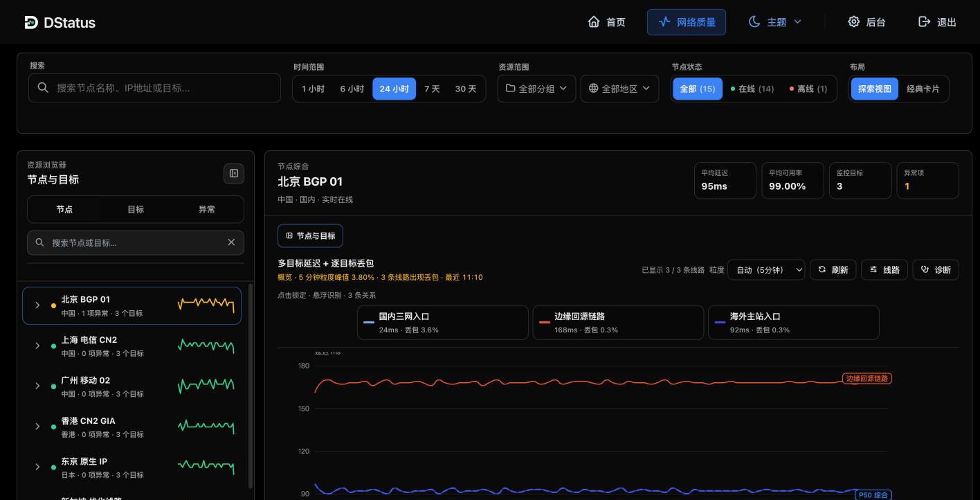Click the DStatus logo icon
Image resolution: width=980 pixels, height=500 pixels.
pos(31,22)
